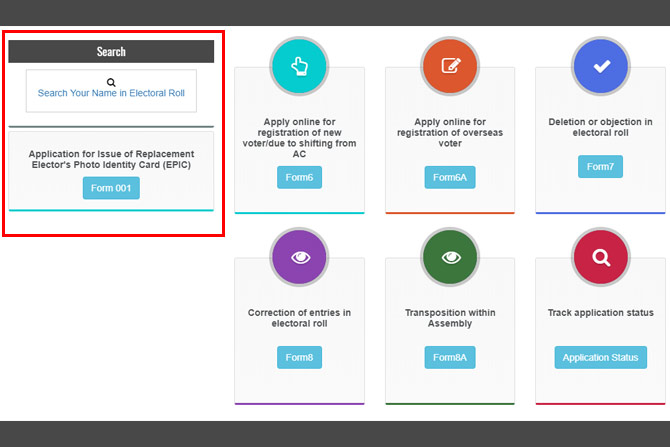Click the green eye icon
The width and height of the screenshot is (670, 447).
coord(450,257)
